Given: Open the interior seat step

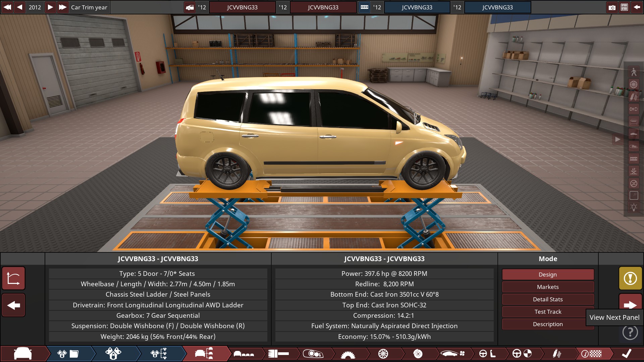Looking at the screenshot, I should point(487,354).
